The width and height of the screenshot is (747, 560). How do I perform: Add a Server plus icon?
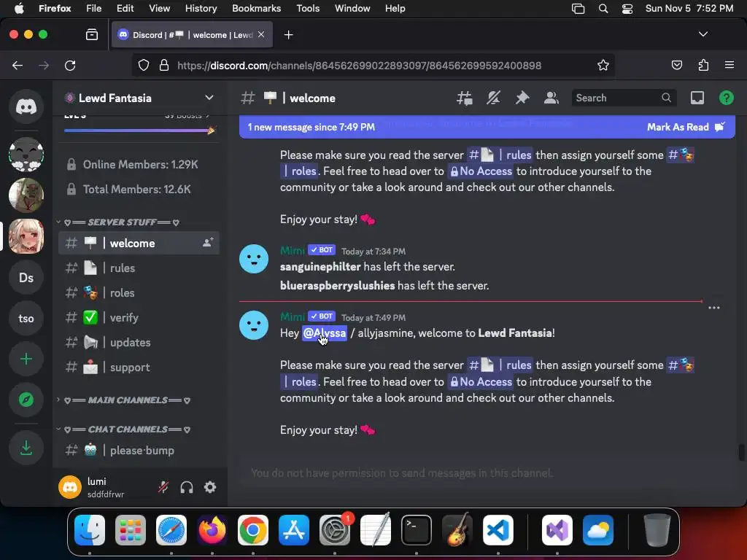click(x=26, y=359)
